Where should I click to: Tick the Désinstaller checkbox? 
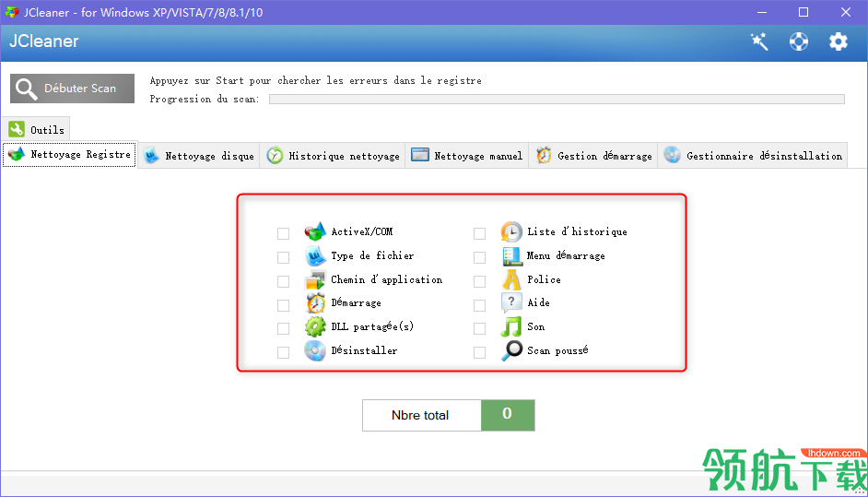[284, 352]
